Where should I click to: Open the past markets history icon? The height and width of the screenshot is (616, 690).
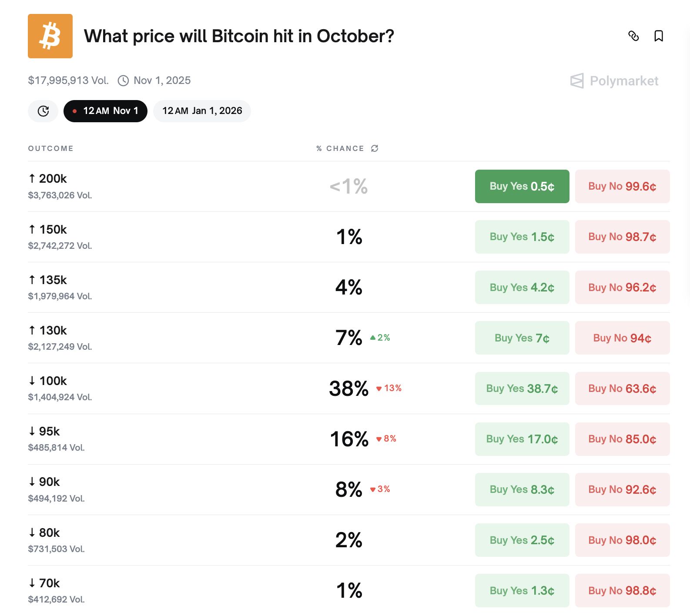(x=43, y=111)
